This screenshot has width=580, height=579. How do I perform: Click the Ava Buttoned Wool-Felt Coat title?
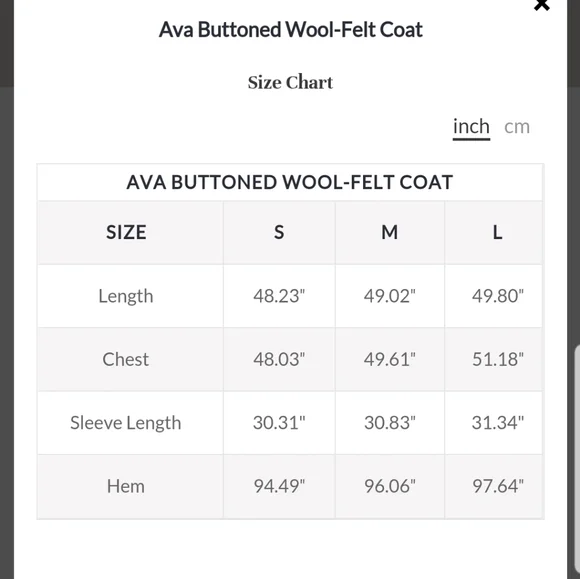click(x=290, y=30)
